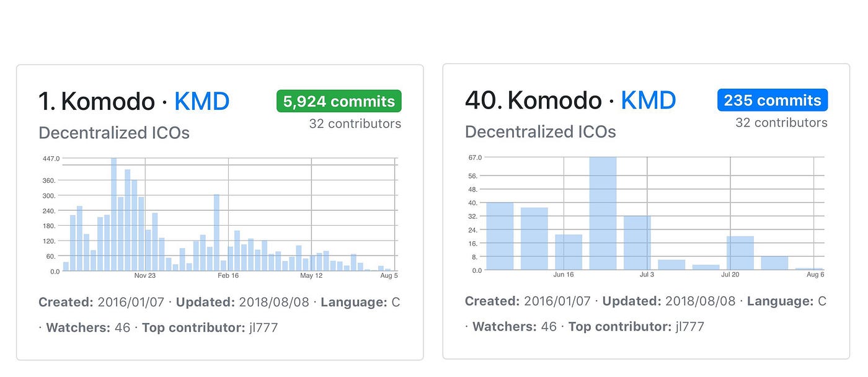Click the Jun 16 axis label
Screen dimensions: 868x377
coord(564,274)
